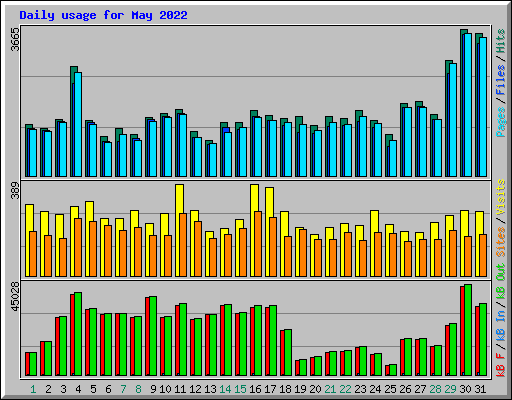
Task: Click day 14 on the x-axis
Action: point(225,389)
